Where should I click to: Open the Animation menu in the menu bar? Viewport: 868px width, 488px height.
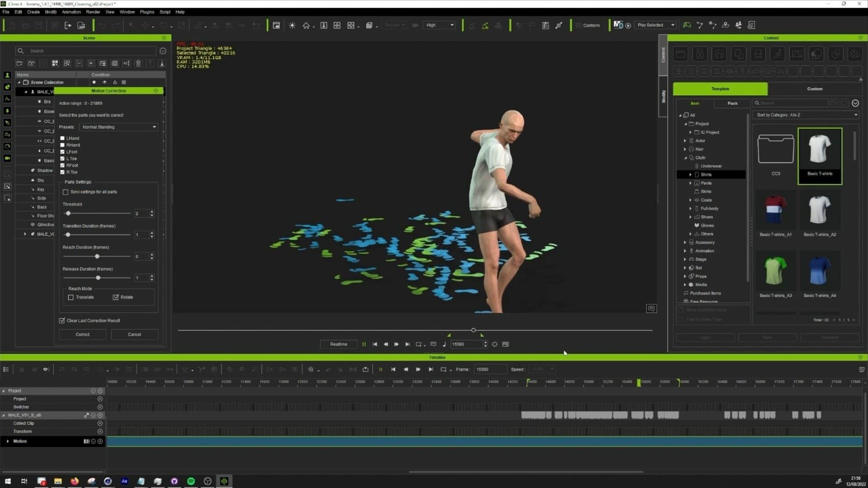71,12
